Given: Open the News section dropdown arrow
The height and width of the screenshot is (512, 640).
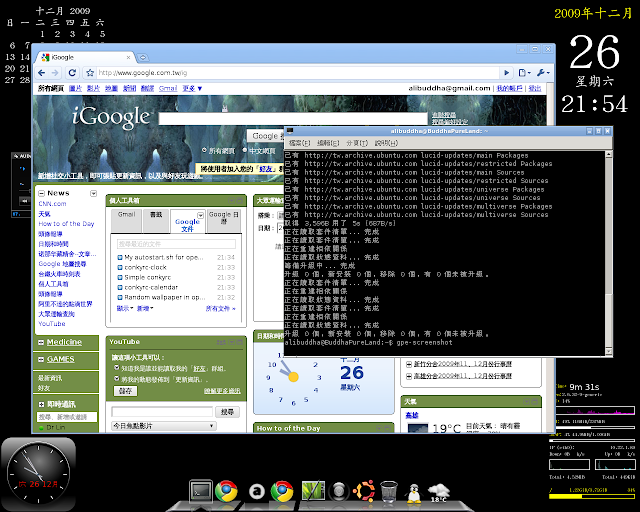Looking at the screenshot, I should pyautogui.click(x=93, y=193).
